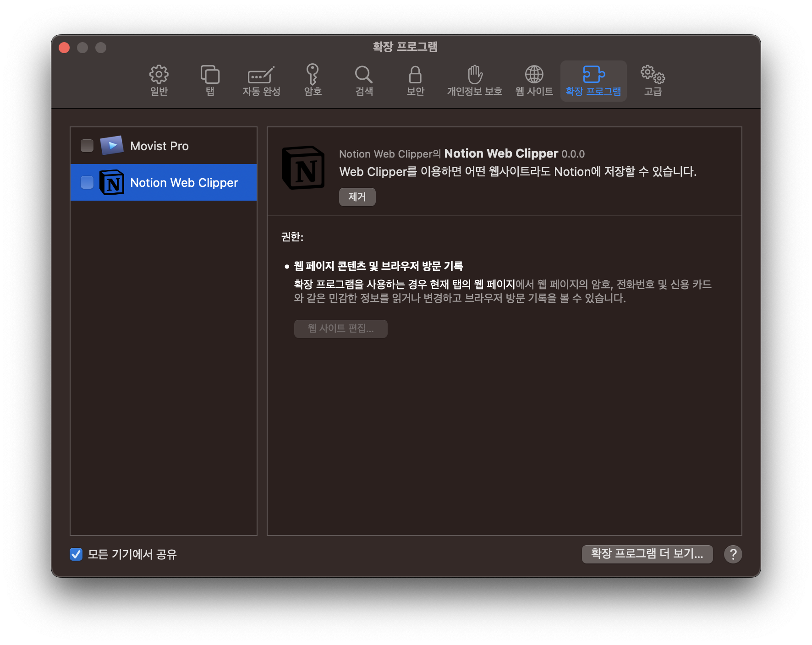Select the 확장 프로그램 (Extensions) tab
Image resolution: width=812 pixels, height=645 pixels.
coord(593,81)
